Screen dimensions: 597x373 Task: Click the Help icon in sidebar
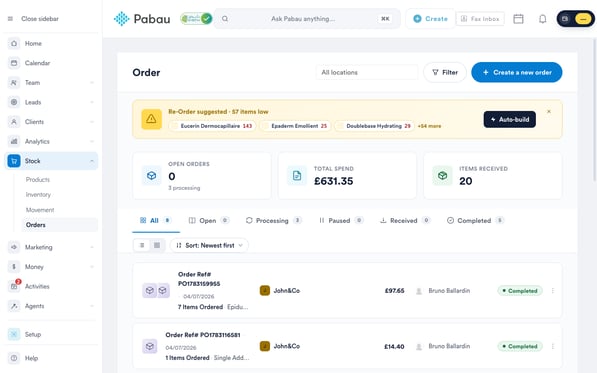click(x=14, y=358)
